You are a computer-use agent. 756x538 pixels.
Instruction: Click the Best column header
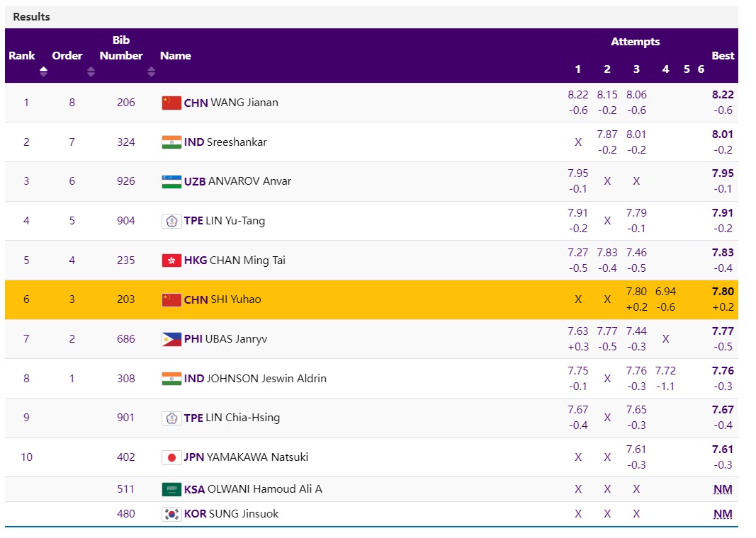pos(723,56)
